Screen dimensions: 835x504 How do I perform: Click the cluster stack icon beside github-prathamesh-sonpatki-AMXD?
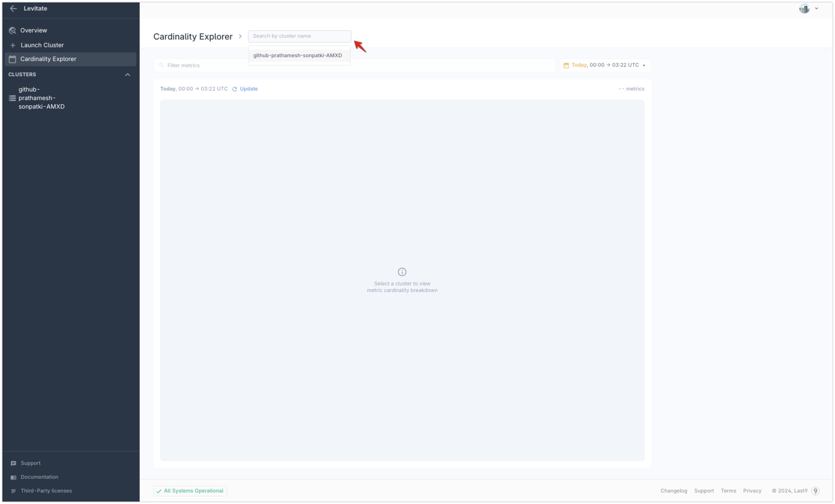(x=11, y=98)
